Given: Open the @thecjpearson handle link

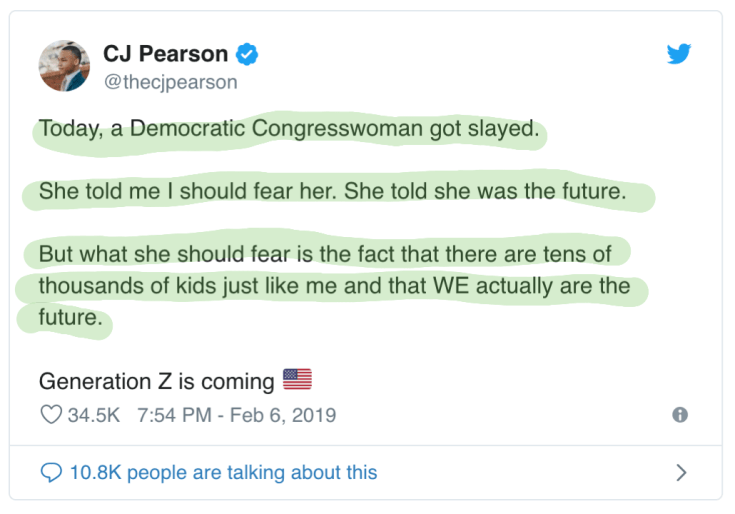Looking at the screenshot, I should (170, 82).
